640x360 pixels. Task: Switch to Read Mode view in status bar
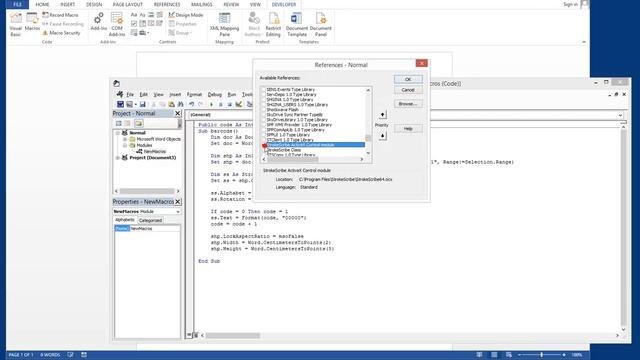pyautogui.click(x=480, y=355)
